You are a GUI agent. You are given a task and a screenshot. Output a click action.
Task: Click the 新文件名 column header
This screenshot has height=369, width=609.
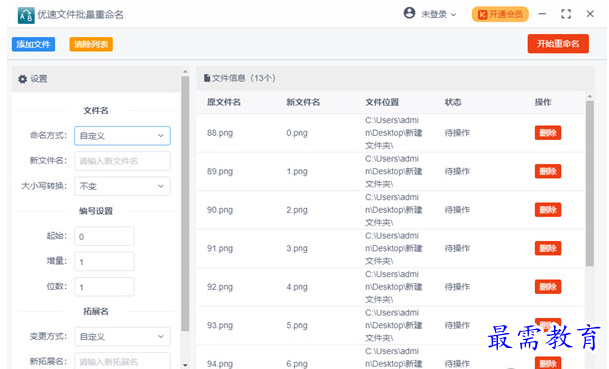(303, 102)
